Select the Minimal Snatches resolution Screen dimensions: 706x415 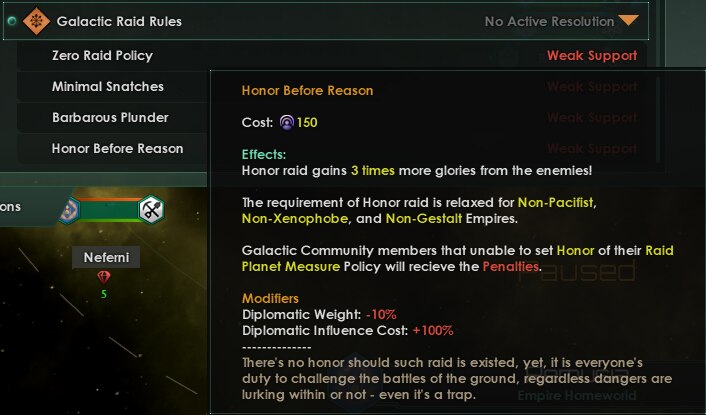108,87
